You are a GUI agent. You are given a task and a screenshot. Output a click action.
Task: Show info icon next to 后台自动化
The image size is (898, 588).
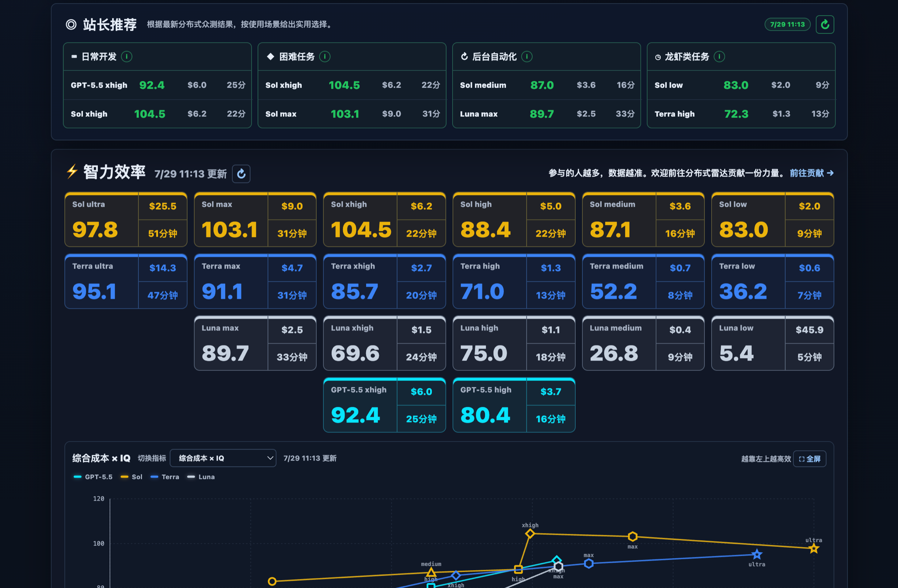click(527, 56)
